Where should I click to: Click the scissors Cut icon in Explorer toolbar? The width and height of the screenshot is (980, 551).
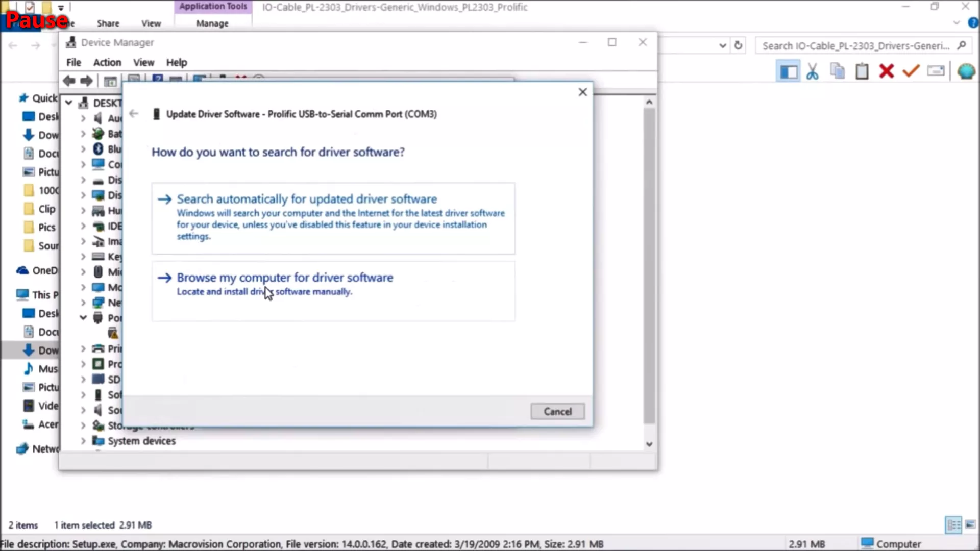pos(812,71)
